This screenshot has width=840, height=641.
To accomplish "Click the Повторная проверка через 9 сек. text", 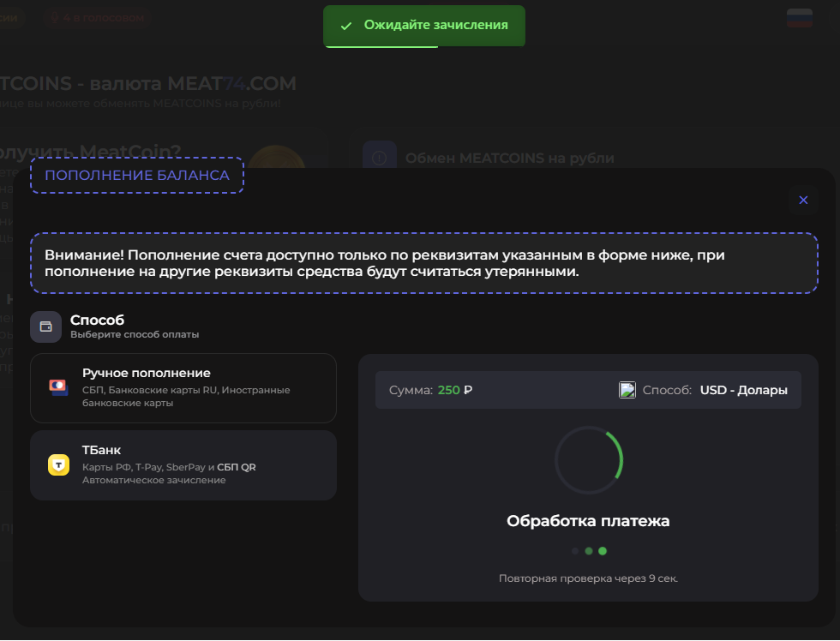I will click(588, 578).
